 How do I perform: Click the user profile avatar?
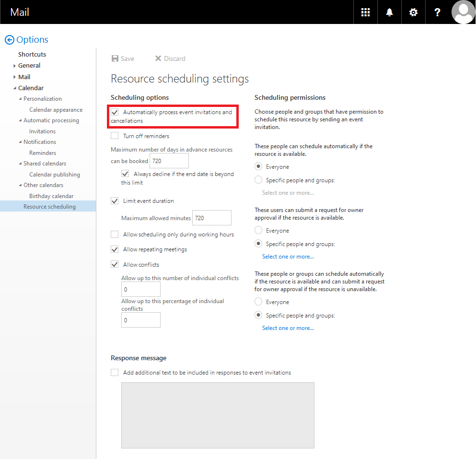463,12
